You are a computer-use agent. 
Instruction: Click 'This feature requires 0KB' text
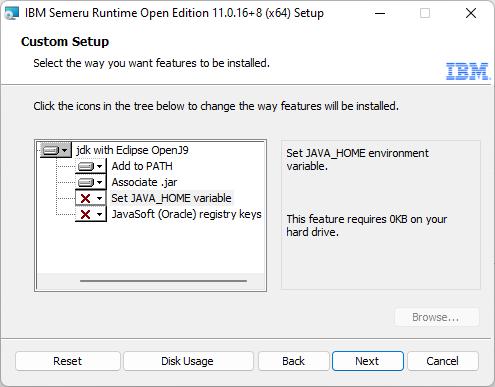coord(367,226)
